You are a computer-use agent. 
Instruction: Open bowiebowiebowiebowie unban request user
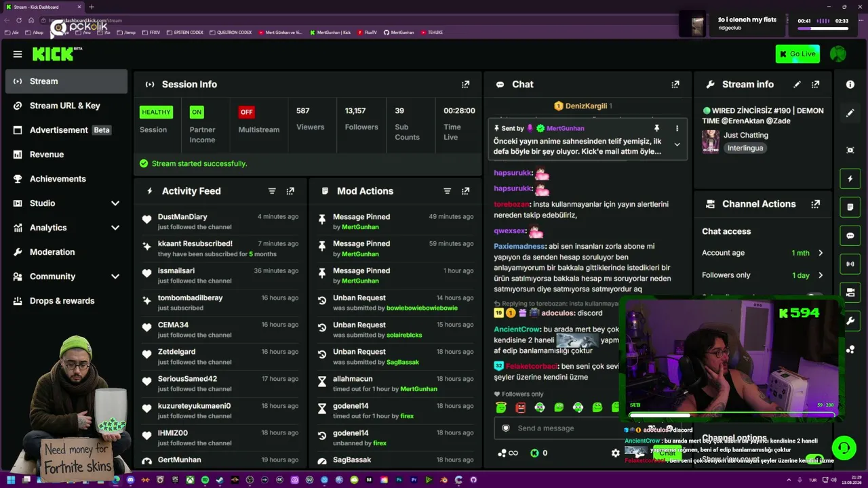[x=422, y=308]
